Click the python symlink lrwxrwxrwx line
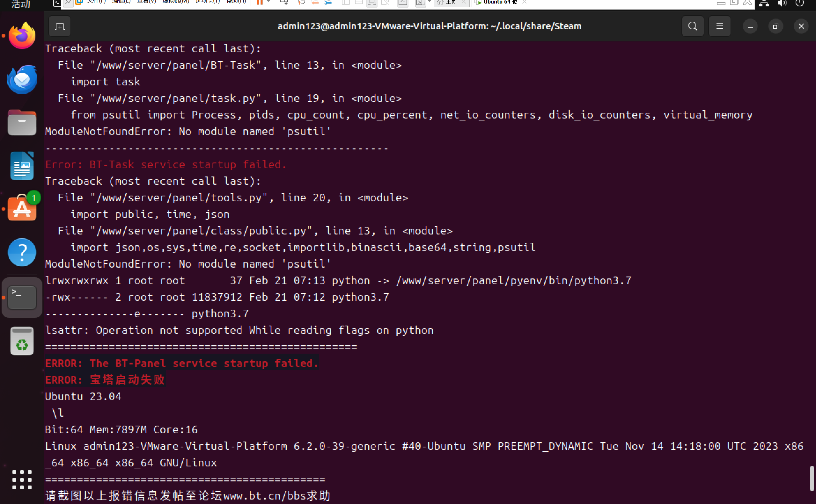The width and height of the screenshot is (816, 504). click(x=338, y=280)
